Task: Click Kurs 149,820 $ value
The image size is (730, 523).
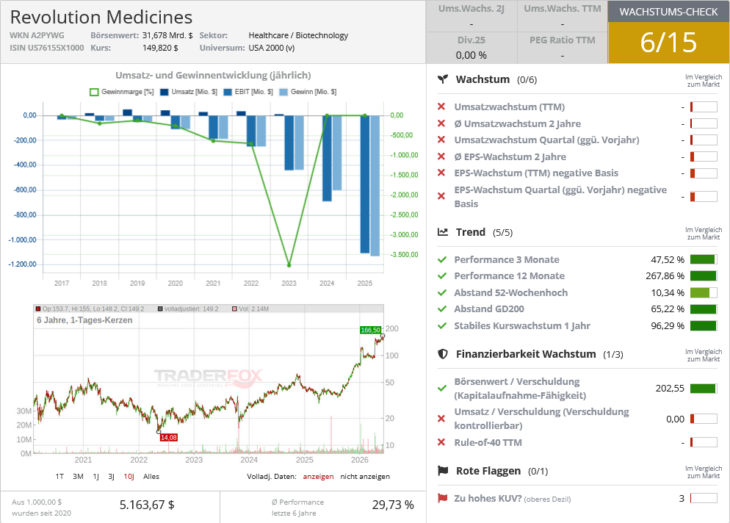Action: (160, 48)
